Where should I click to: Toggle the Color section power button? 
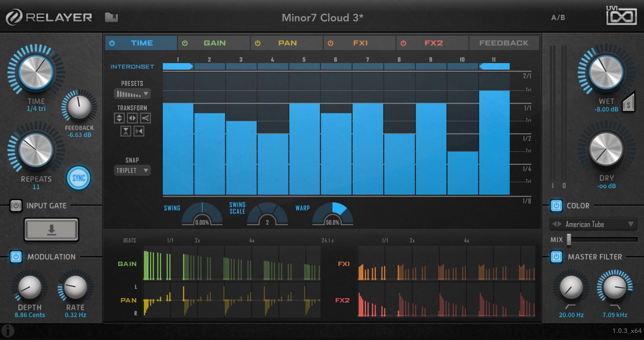pos(556,206)
